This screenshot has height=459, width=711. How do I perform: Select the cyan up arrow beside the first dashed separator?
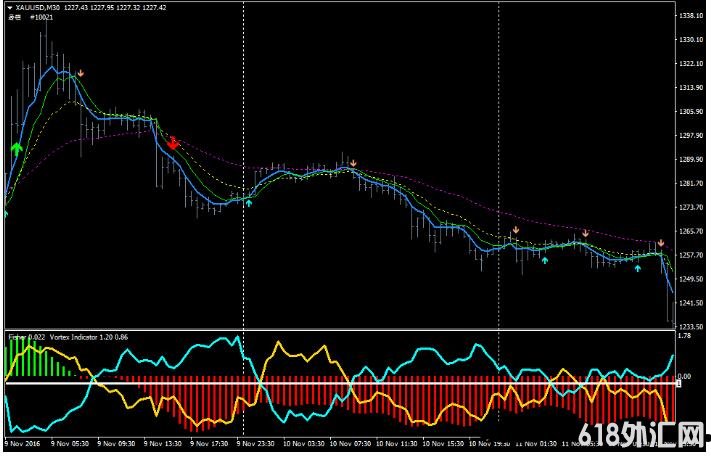click(249, 202)
